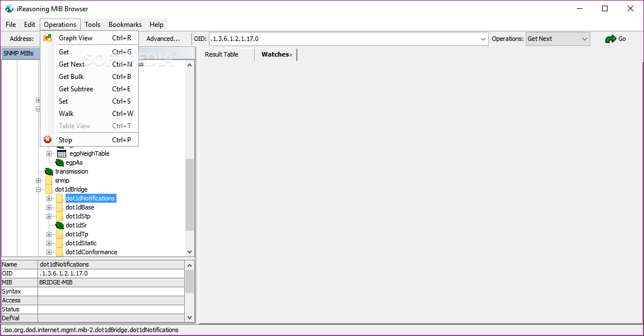Viewport: 644px width, 336px height.
Task: Click the dot1dTp folder icon
Action: click(60, 234)
